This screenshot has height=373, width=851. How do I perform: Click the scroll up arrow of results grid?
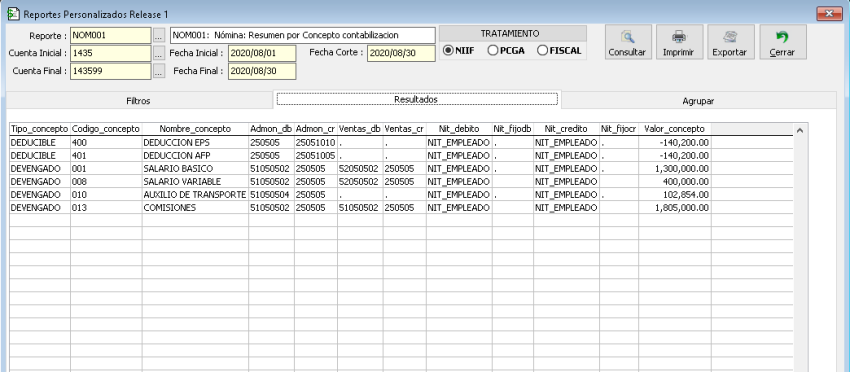click(x=799, y=130)
